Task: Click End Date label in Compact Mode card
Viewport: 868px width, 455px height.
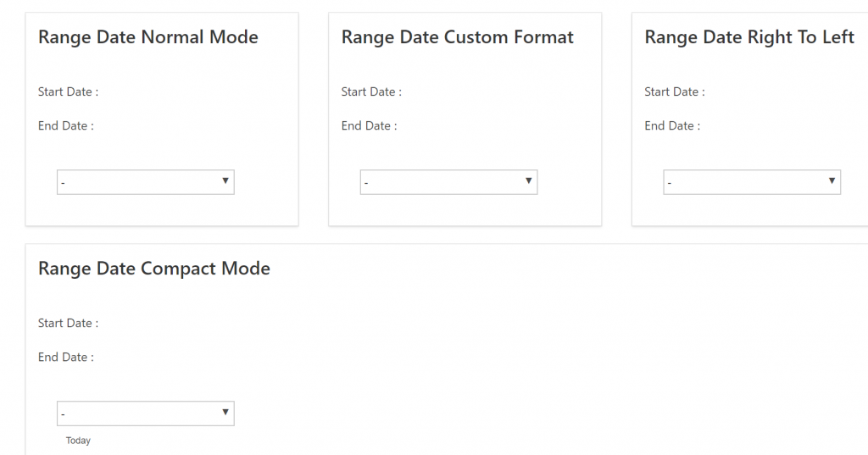Action: point(65,357)
